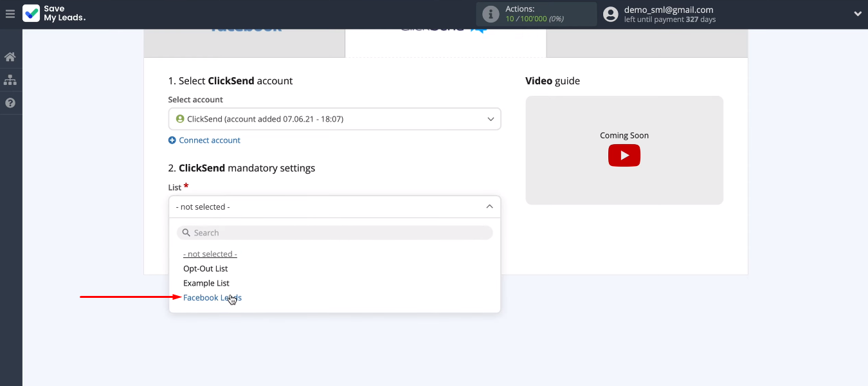Click the 'left until payment 327 days' text
This screenshot has width=868, height=386.
coord(670,20)
